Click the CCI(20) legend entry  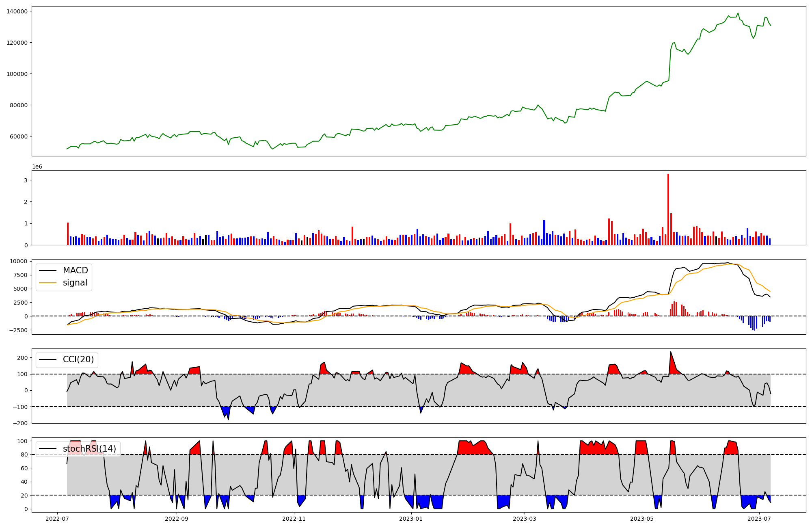point(78,359)
